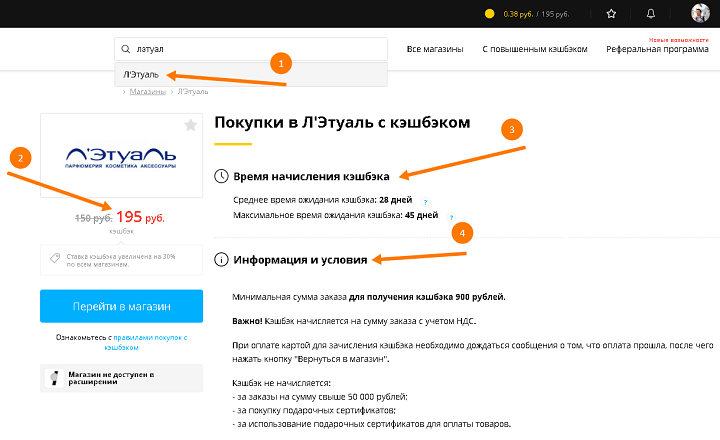Open С повышенным кэшбэком menu
Viewport: 720px width, 440px height.
[x=534, y=49]
